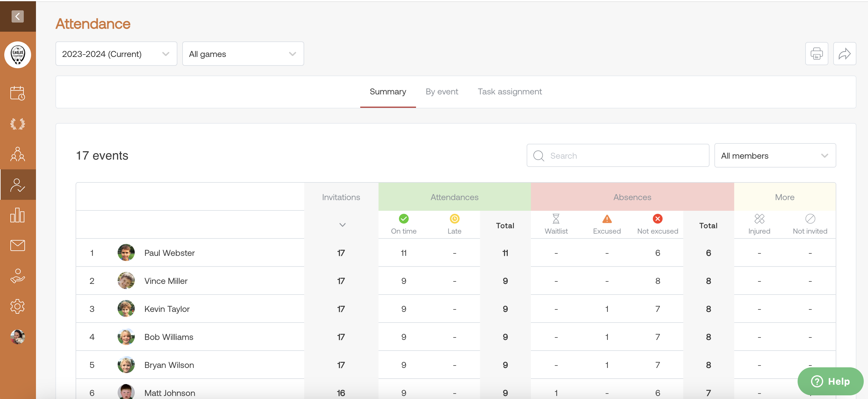Open the All members filter dropdown
This screenshot has height=399, width=868.
tap(775, 156)
